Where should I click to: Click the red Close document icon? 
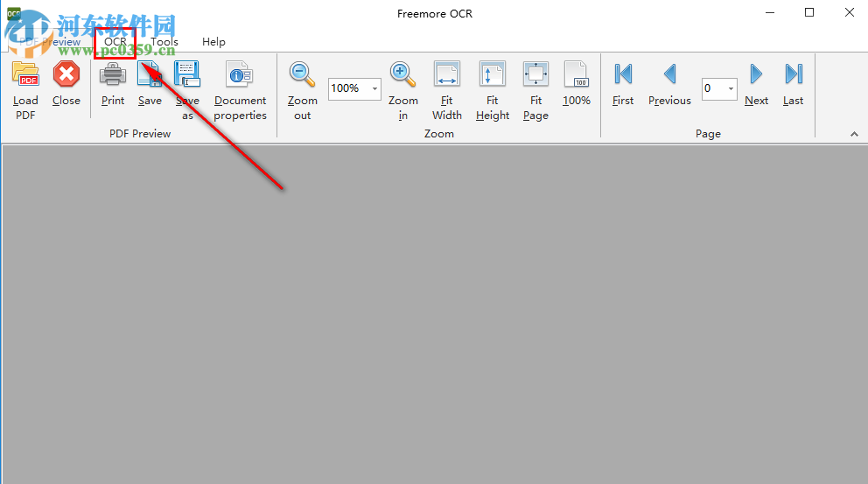coord(66,74)
